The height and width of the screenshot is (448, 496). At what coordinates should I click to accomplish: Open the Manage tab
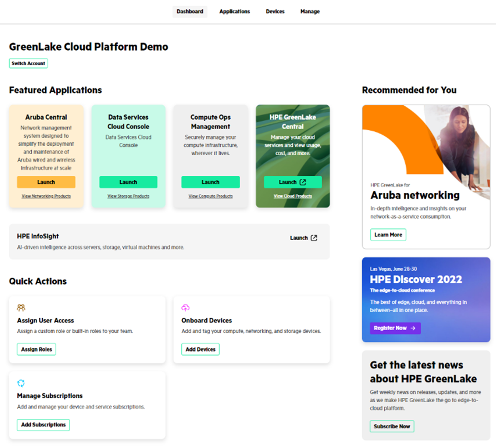click(x=310, y=12)
